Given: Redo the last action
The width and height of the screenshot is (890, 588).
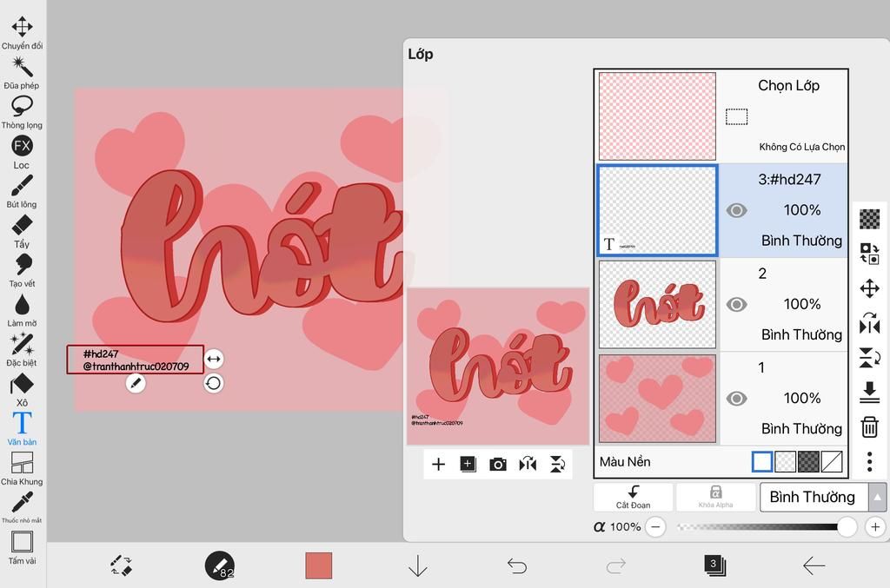Looking at the screenshot, I should click(616, 566).
